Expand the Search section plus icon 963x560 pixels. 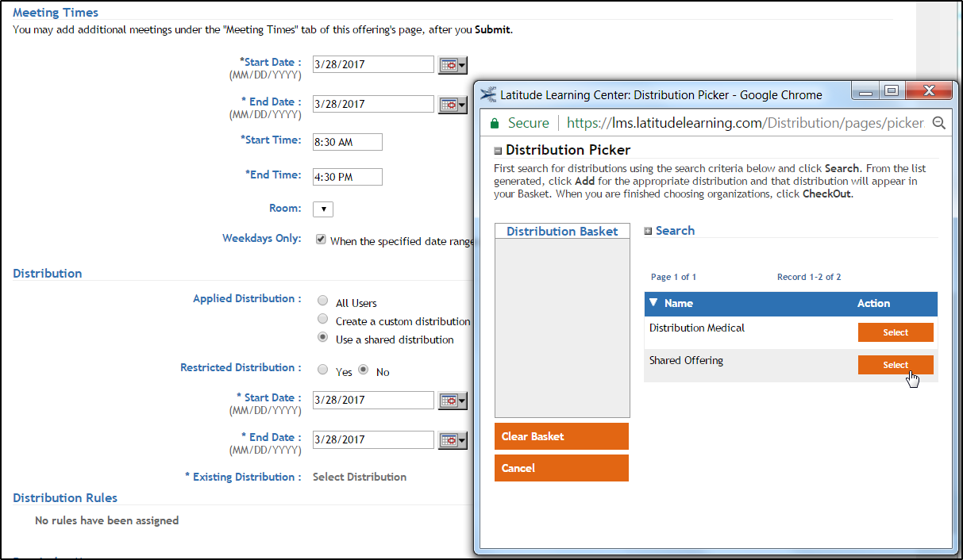point(648,231)
